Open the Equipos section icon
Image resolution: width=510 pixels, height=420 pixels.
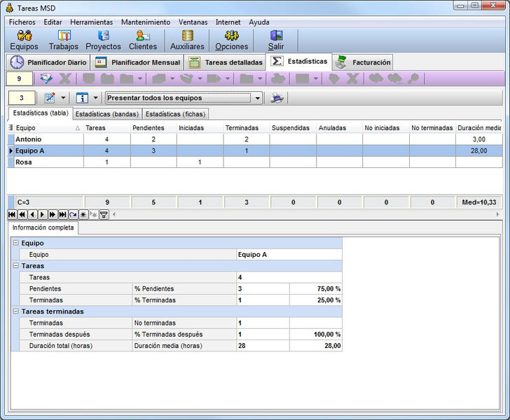coord(24,41)
